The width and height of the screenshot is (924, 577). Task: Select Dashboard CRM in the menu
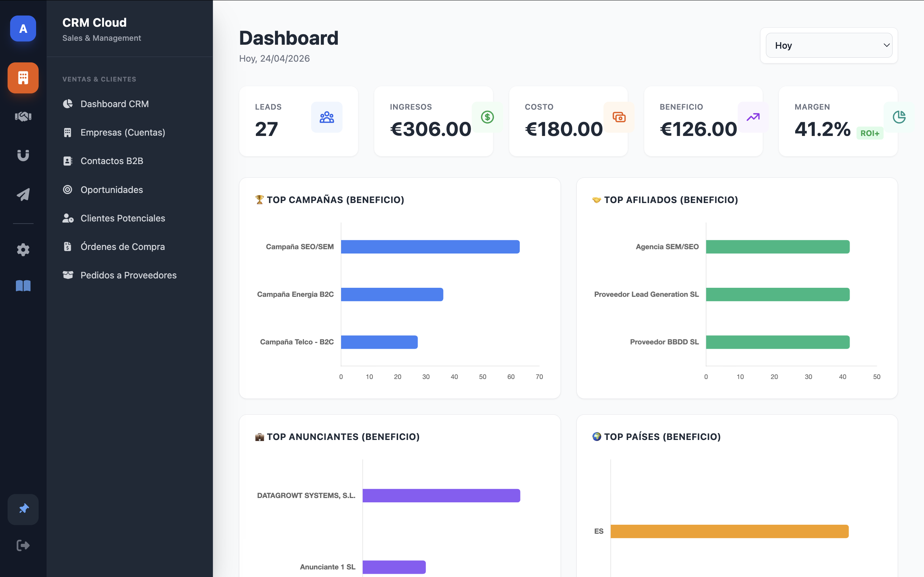[x=114, y=104]
